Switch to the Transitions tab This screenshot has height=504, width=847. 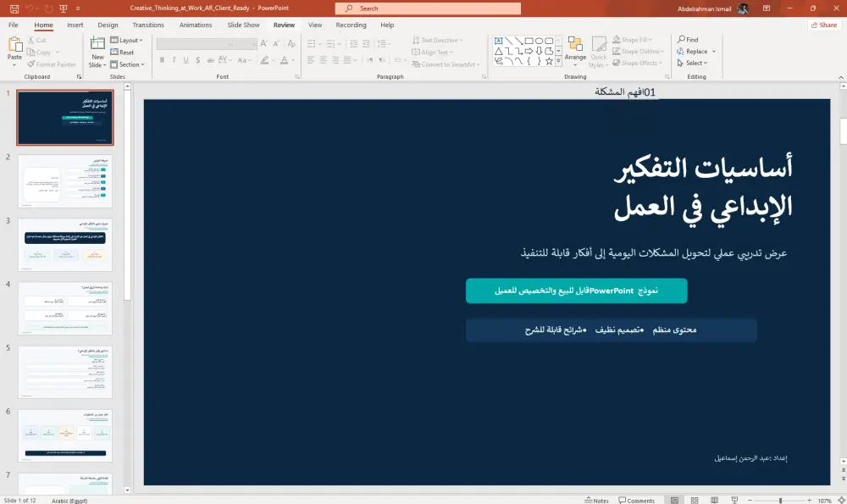click(x=148, y=25)
